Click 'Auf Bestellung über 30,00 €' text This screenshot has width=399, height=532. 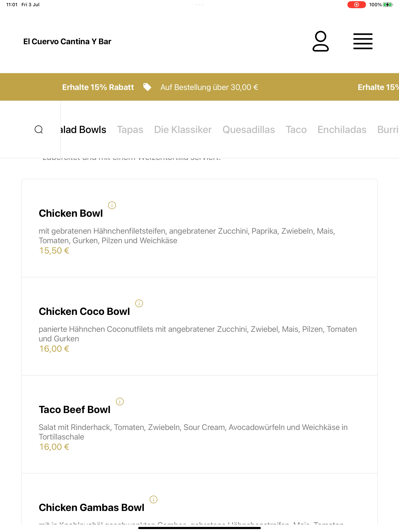coord(209,87)
